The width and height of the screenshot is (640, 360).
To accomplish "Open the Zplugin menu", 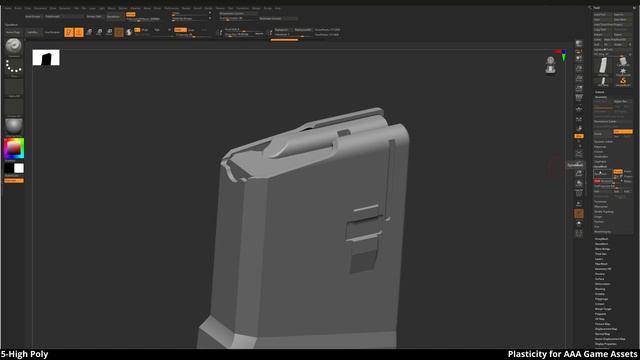I will [256, 8].
